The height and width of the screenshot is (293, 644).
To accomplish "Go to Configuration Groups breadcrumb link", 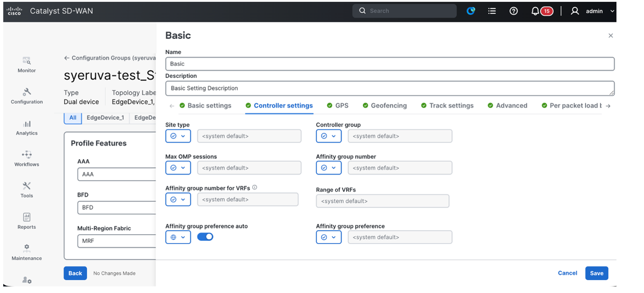I will [114, 58].
